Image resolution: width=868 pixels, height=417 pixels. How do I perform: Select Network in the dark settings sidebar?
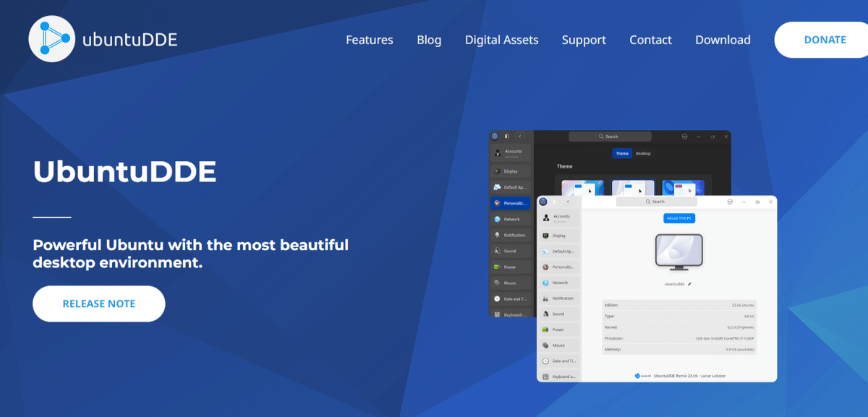511,219
